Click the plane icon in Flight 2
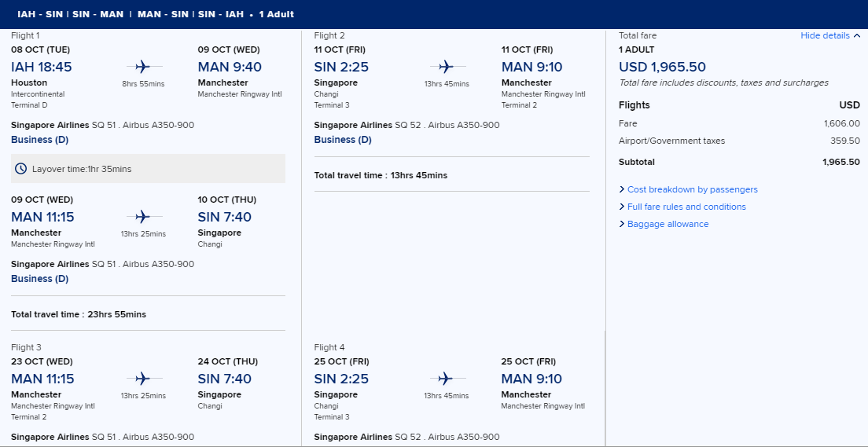The width and height of the screenshot is (868, 447). 446,67
